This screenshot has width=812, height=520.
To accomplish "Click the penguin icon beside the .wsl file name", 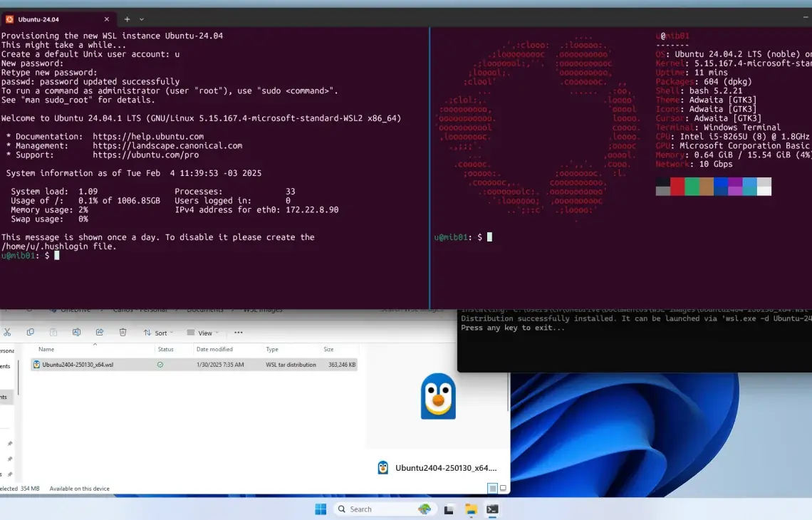I will pyautogui.click(x=36, y=365).
